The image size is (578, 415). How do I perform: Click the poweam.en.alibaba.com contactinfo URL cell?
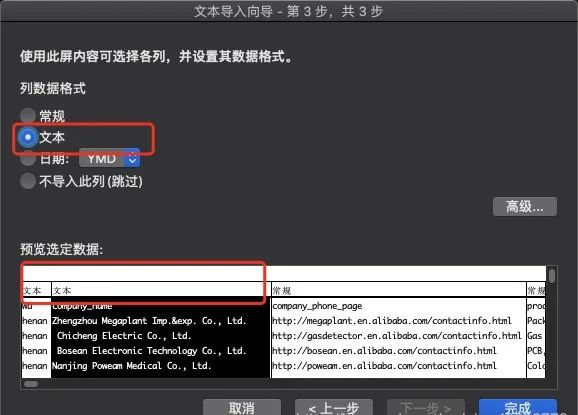click(384, 366)
